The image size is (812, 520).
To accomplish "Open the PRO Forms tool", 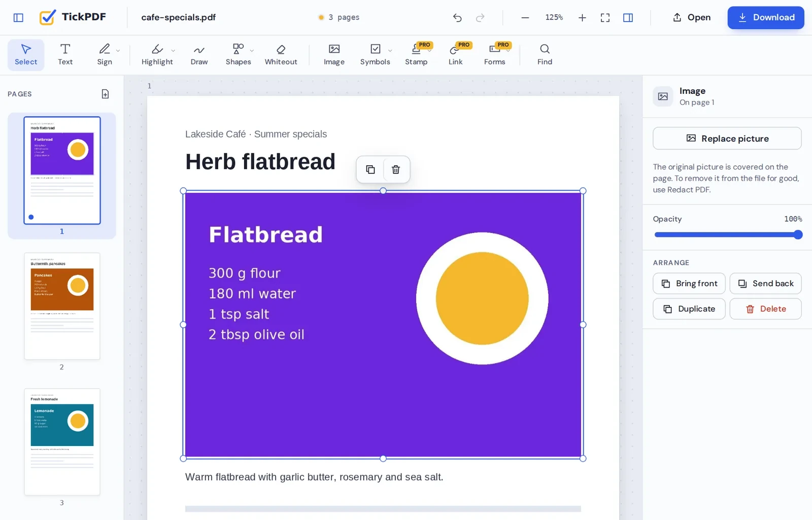I will (x=494, y=55).
